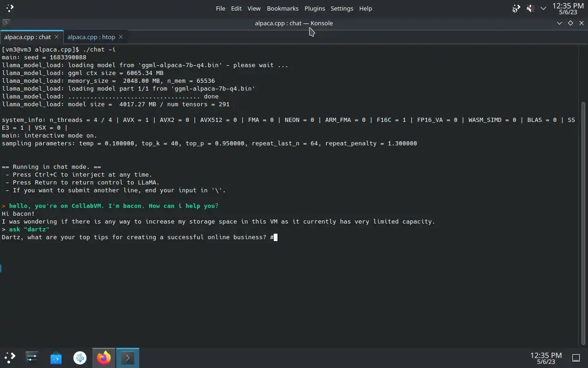Select the 'alpaca.cpp : chat' tab

point(31,37)
